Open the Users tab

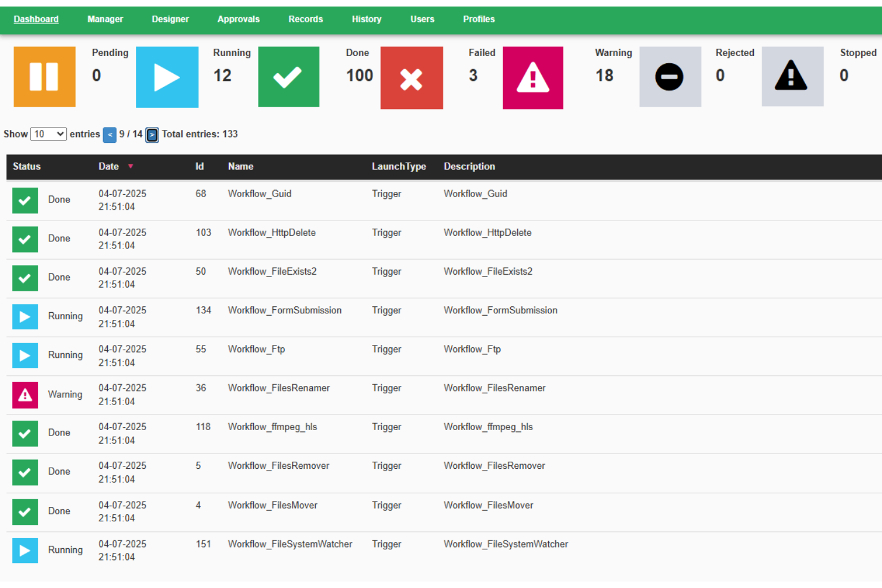[x=423, y=19]
